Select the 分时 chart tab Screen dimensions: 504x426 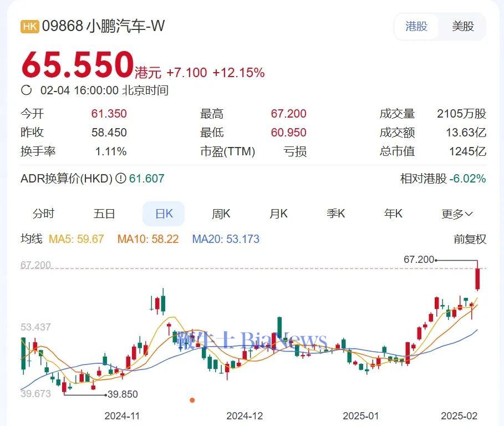pyautogui.click(x=43, y=214)
